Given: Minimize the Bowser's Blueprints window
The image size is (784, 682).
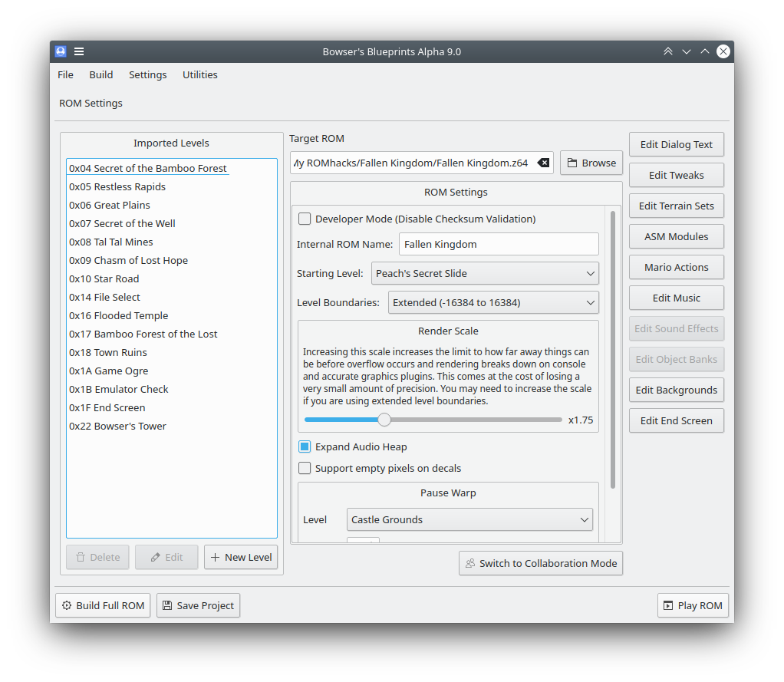Looking at the screenshot, I should pyautogui.click(x=687, y=51).
